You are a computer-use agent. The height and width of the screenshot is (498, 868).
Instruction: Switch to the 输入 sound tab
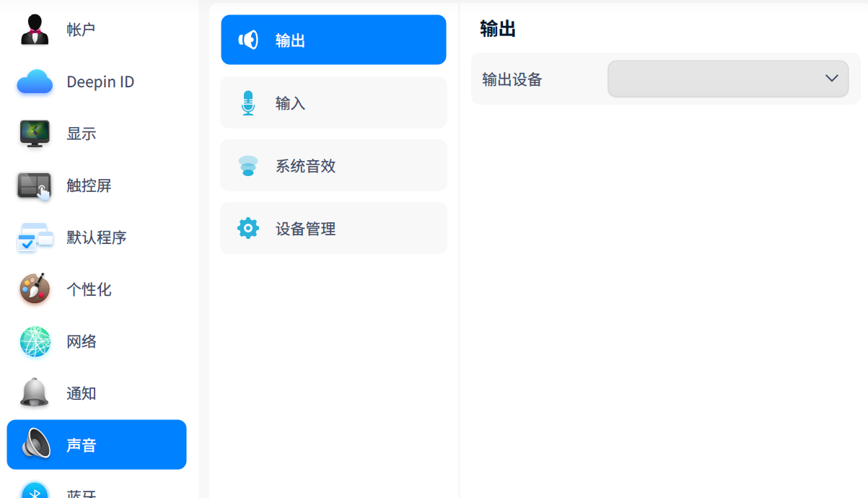[333, 102]
